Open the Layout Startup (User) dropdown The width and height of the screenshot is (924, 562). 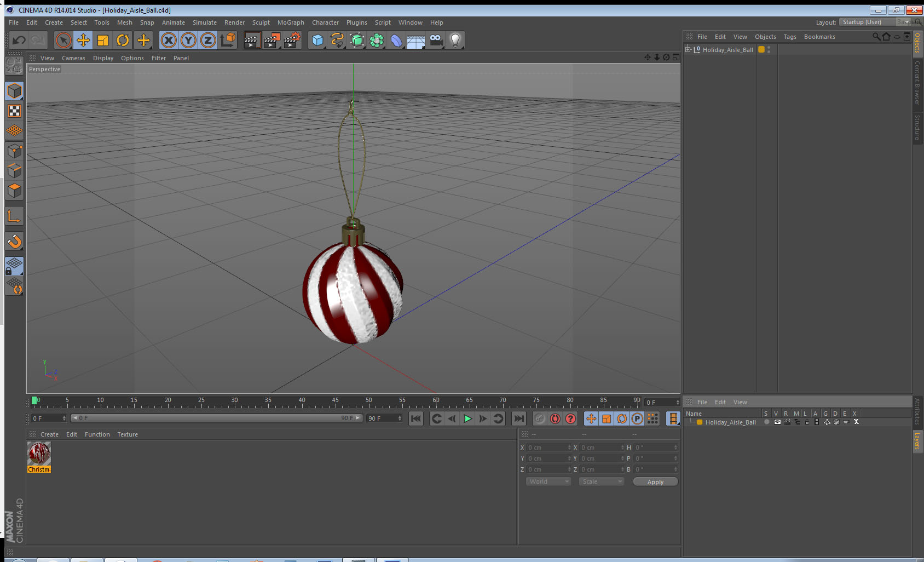[876, 22]
